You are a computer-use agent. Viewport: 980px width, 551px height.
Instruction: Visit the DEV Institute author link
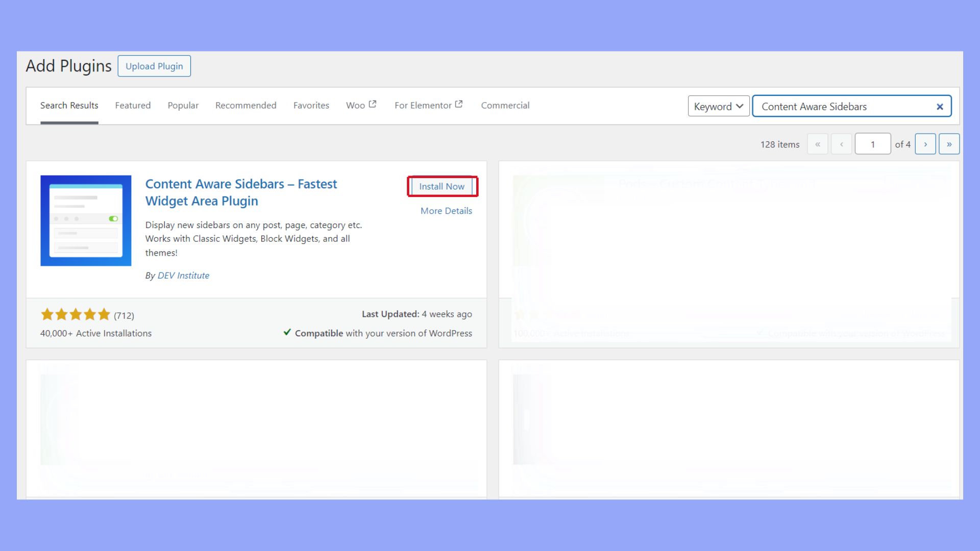point(183,275)
